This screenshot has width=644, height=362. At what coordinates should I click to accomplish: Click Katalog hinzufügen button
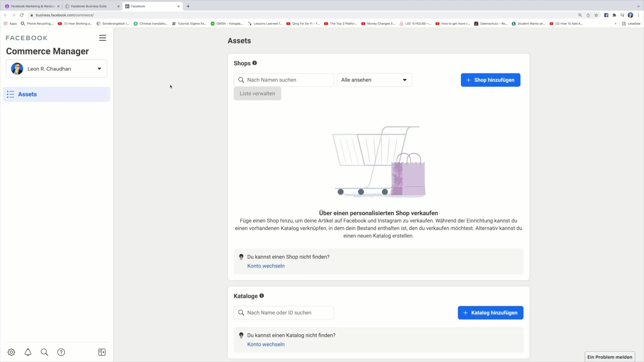click(490, 312)
